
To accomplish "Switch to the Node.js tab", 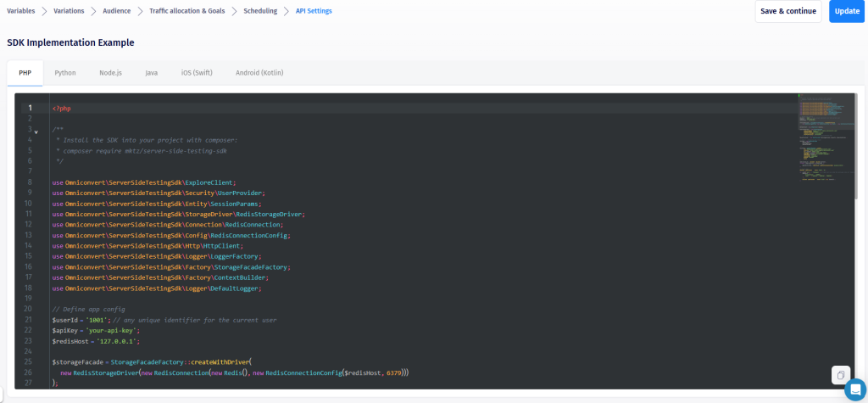I will 110,73.
